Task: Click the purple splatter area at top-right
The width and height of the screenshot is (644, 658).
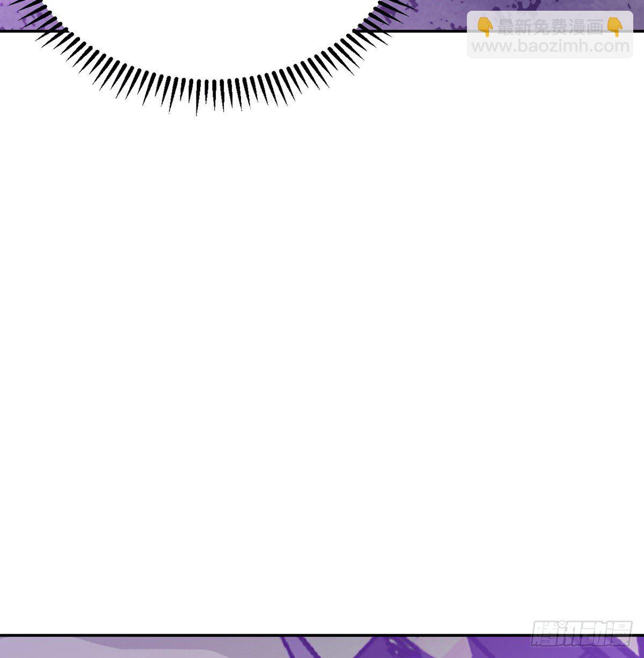Action: pos(440,13)
